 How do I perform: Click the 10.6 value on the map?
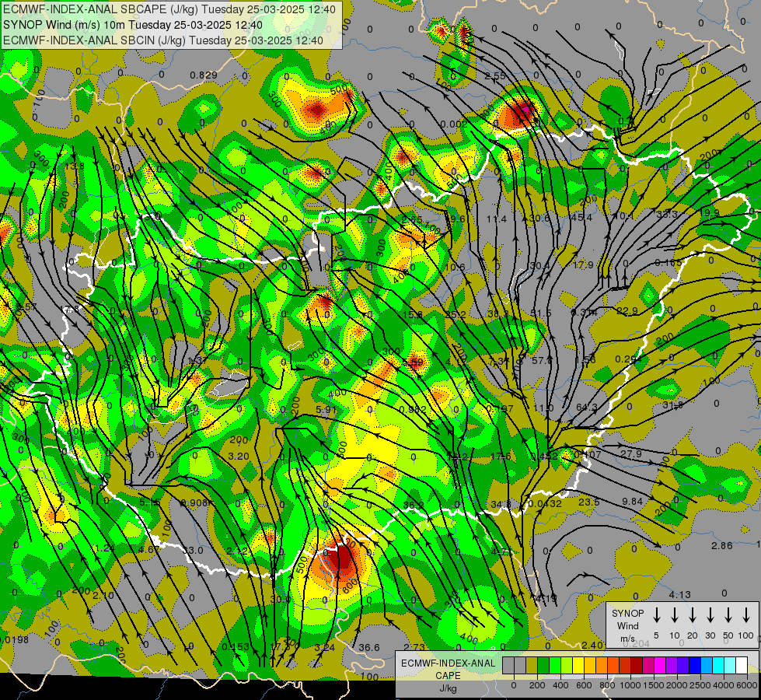(x=455, y=268)
